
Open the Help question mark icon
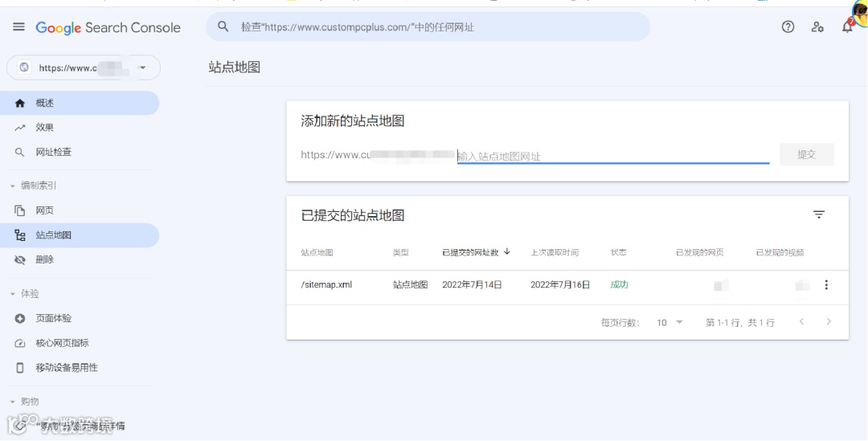coord(788,27)
